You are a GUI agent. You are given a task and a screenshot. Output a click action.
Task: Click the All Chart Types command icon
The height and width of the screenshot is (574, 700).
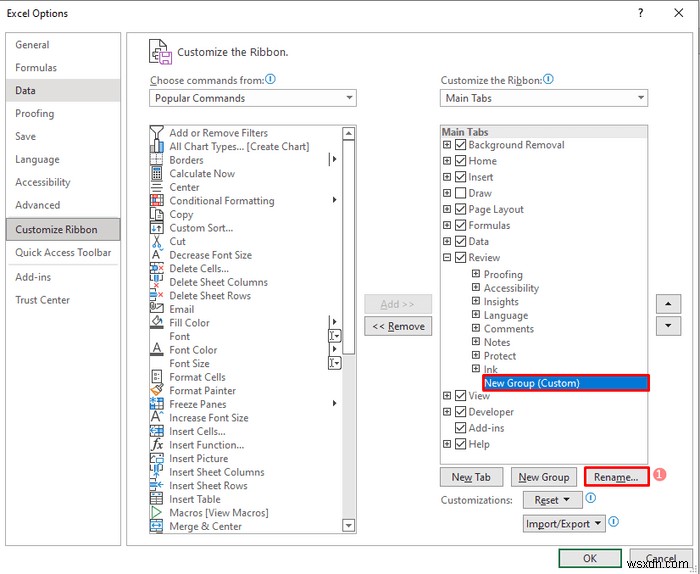[156, 146]
